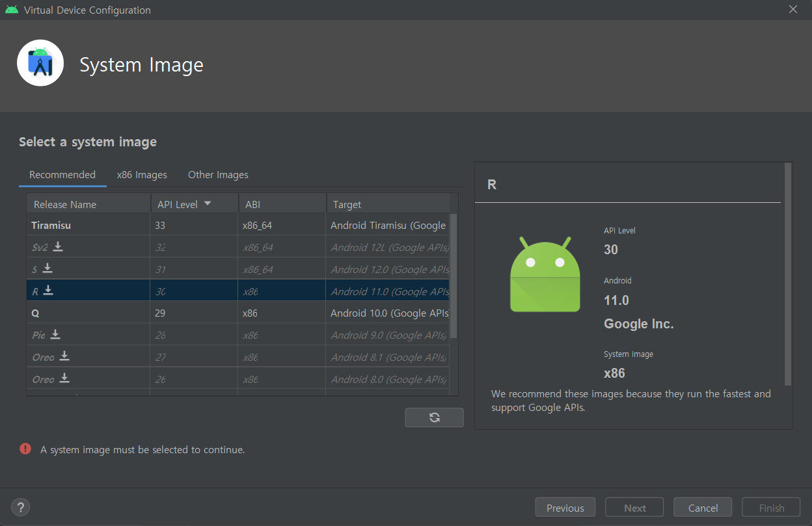Click Android 9.0 (Google APIs) target cell

coord(388,335)
